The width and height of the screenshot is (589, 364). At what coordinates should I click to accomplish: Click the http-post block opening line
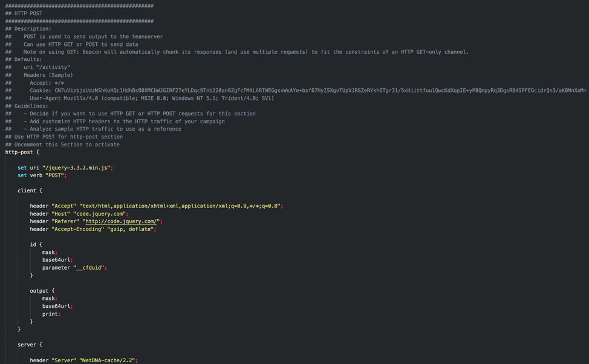(x=22, y=152)
